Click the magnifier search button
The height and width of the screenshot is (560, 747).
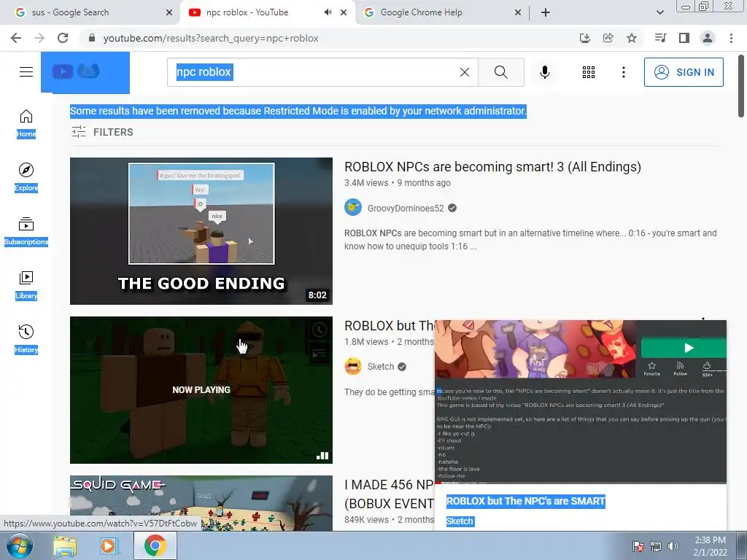(x=500, y=72)
